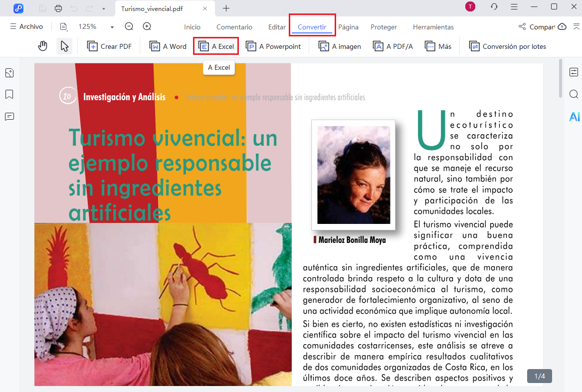Viewport: 582px width, 392px height.
Task: Click the zoom in magnifier icon
Action: 147,27
